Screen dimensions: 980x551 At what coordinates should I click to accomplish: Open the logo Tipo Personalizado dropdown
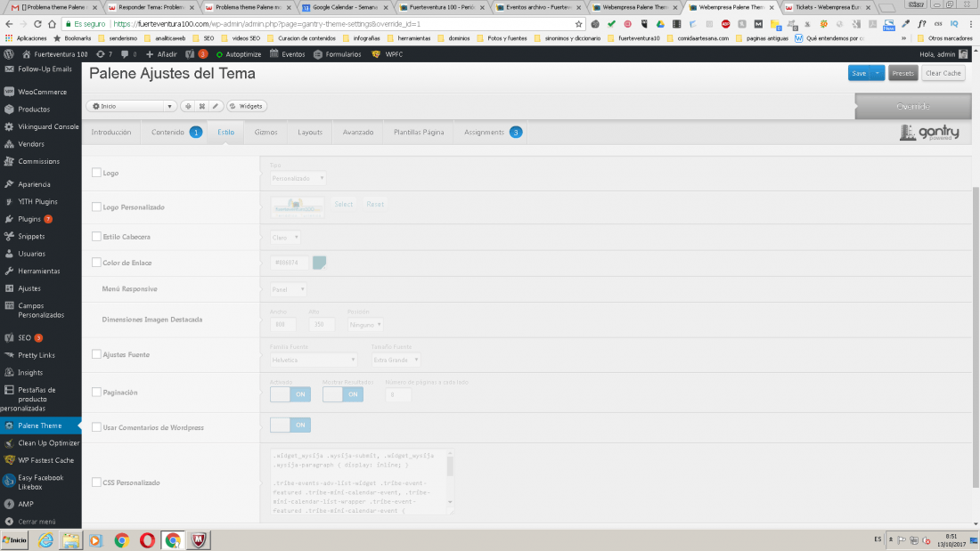click(x=298, y=178)
